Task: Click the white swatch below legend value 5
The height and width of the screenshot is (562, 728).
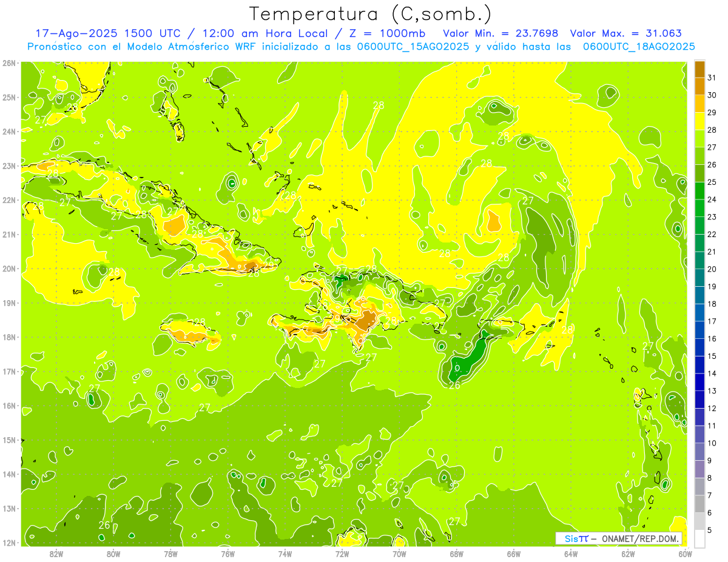Action: pyautogui.click(x=699, y=538)
